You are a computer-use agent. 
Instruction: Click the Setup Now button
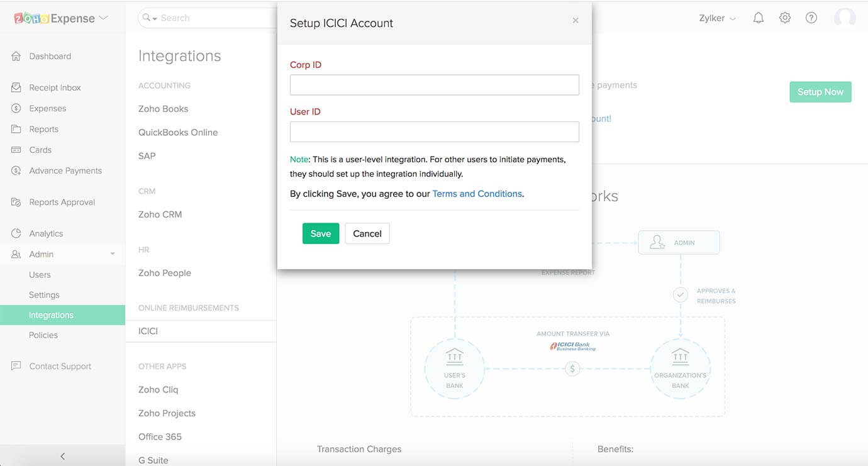click(821, 92)
